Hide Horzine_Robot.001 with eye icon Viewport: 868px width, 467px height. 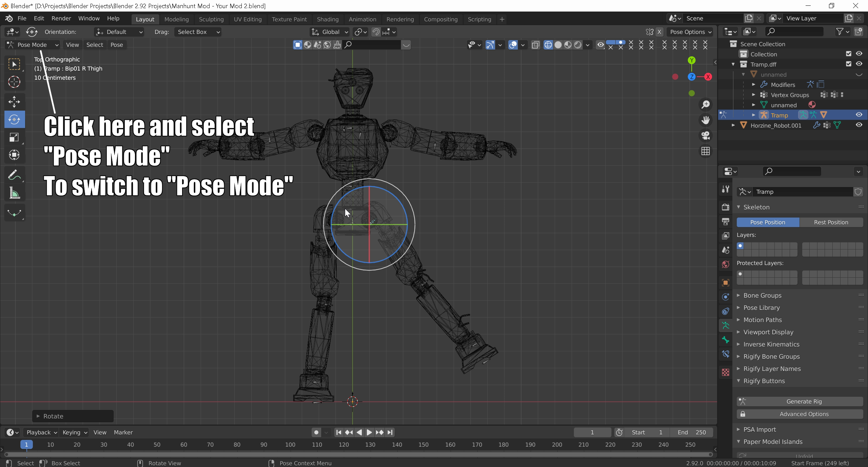pos(859,125)
